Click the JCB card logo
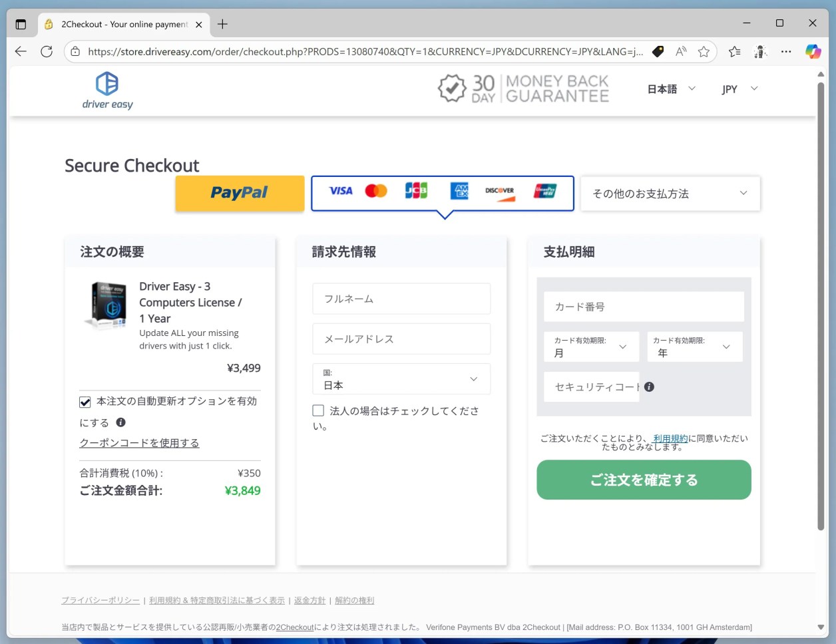 click(416, 191)
